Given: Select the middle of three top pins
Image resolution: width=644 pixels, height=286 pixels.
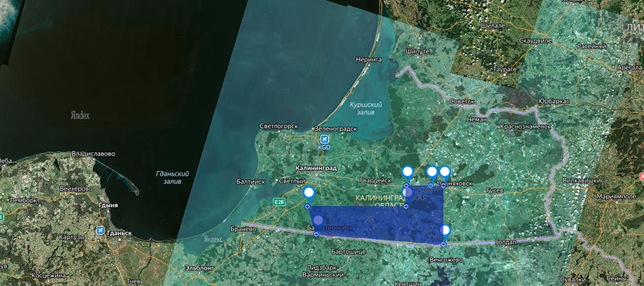Looking at the screenshot, I should (x=431, y=172).
